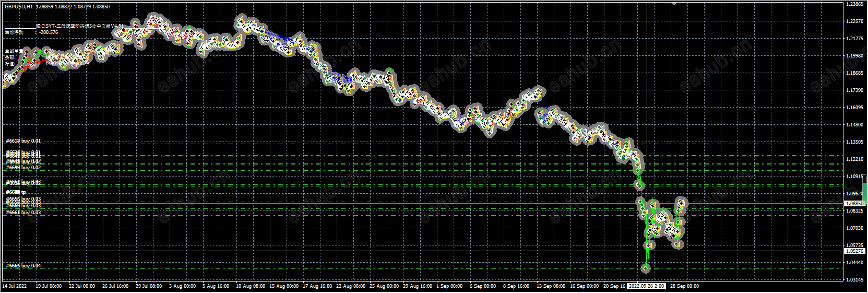Click the 8 Sep 16:00 time axis label
The height and width of the screenshot is (293, 868).
[x=517, y=286]
